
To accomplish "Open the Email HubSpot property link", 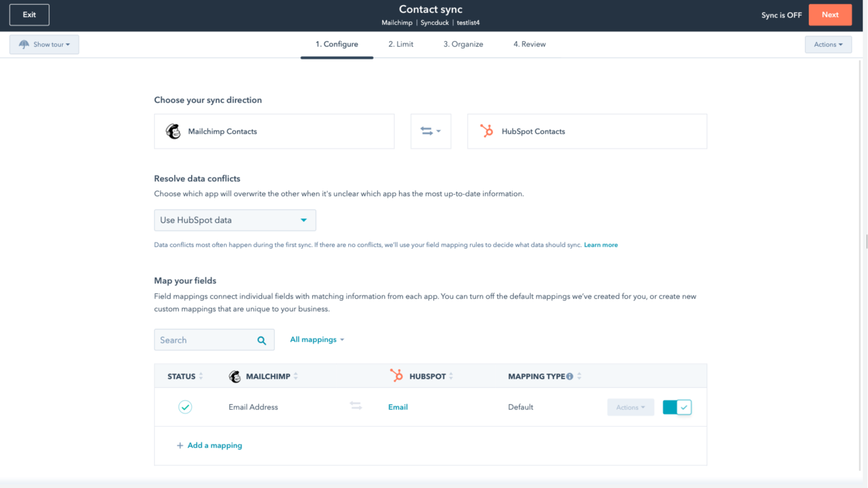I will click(398, 407).
